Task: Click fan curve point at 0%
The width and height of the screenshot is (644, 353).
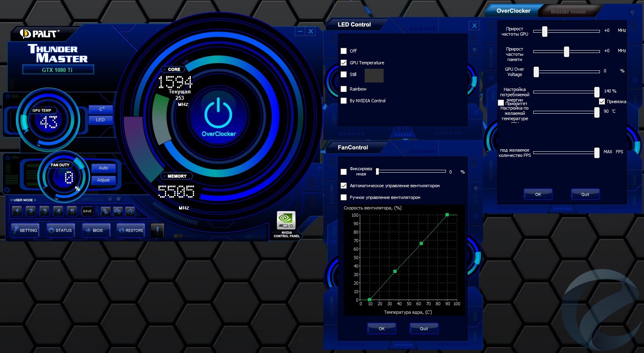Action: (370, 300)
